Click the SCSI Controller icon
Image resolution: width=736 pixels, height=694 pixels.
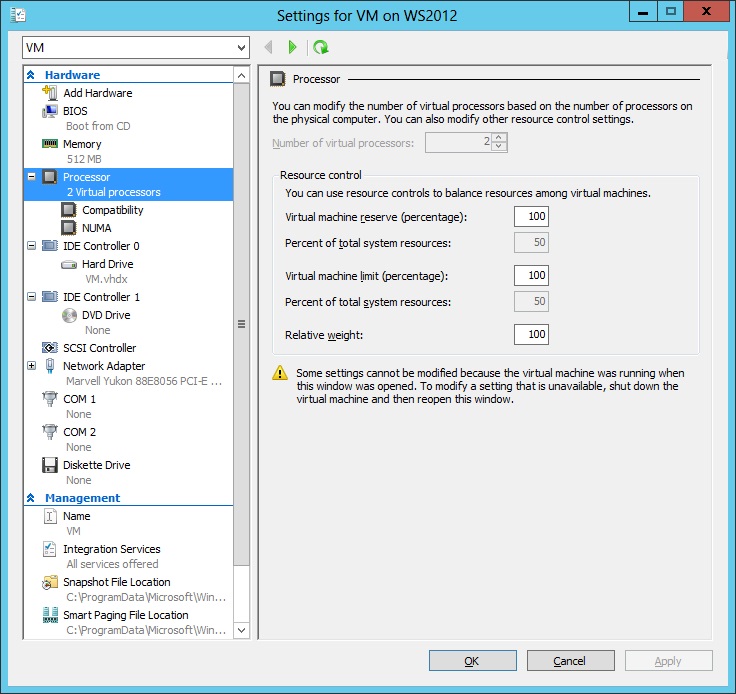click(x=50, y=348)
